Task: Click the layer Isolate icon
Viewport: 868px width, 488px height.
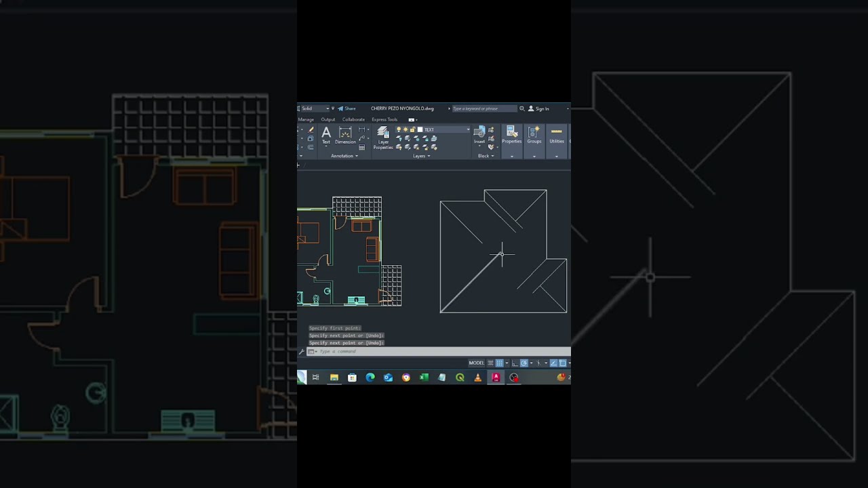Action: tap(408, 138)
